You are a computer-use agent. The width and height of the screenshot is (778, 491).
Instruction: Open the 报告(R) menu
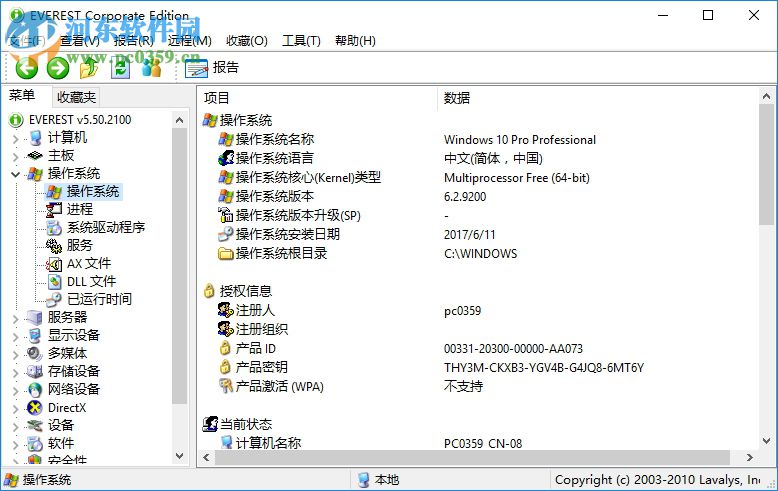click(x=133, y=41)
